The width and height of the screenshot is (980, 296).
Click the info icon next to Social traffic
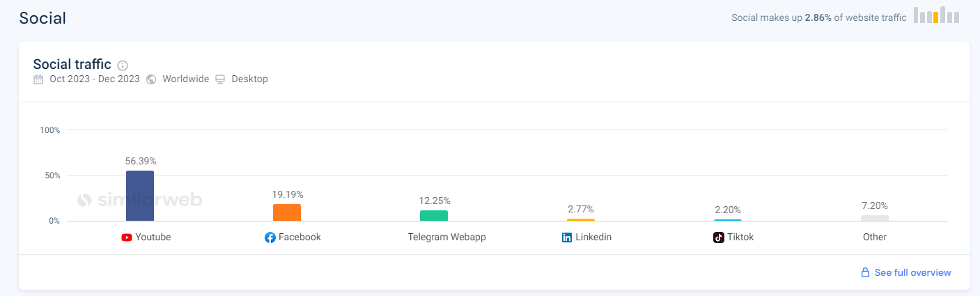pyautogui.click(x=123, y=65)
